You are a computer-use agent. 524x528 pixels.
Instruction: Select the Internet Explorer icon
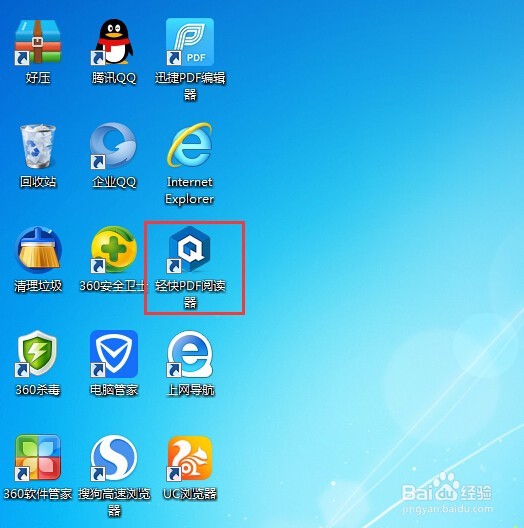pyautogui.click(x=190, y=145)
